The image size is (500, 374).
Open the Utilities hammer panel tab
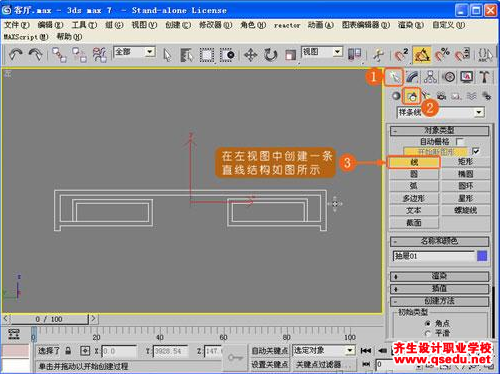pyautogui.click(x=484, y=77)
